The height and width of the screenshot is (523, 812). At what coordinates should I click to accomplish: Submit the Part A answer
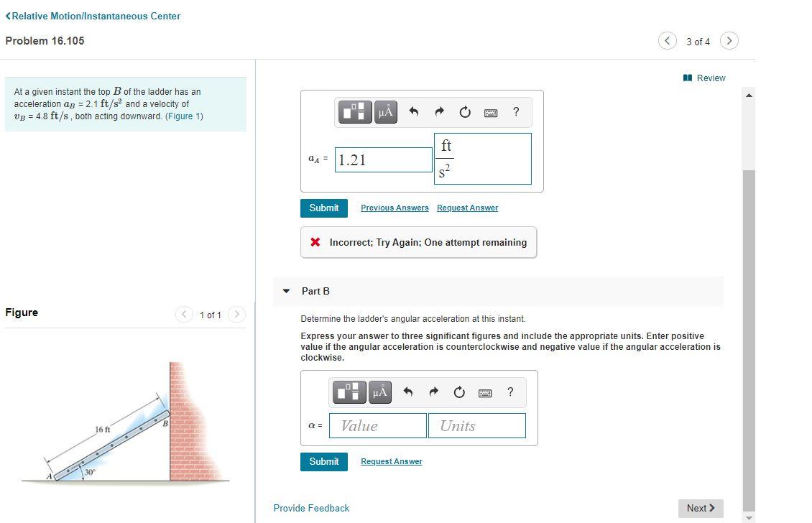(x=324, y=208)
